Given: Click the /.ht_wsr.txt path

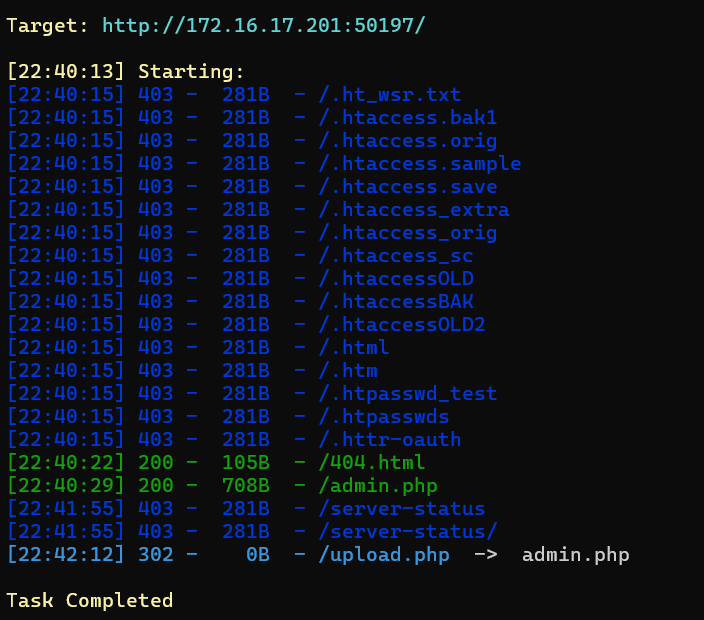Looking at the screenshot, I should click(390, 95).
